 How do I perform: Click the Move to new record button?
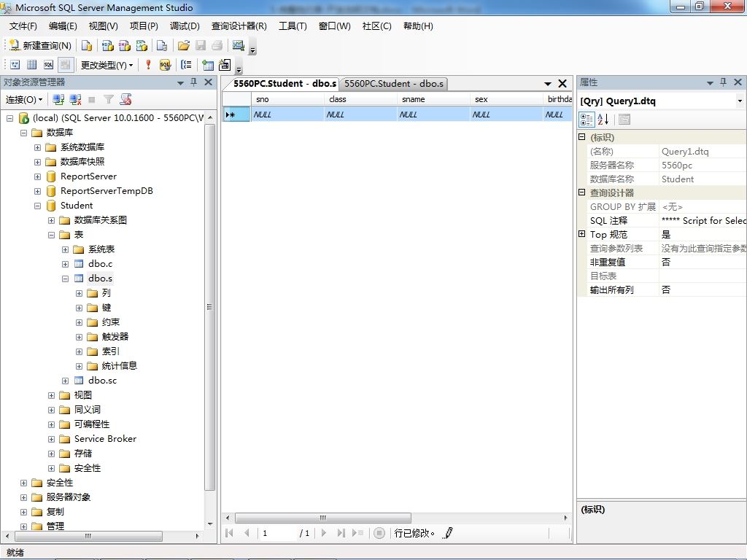click(x=357, y=533)
